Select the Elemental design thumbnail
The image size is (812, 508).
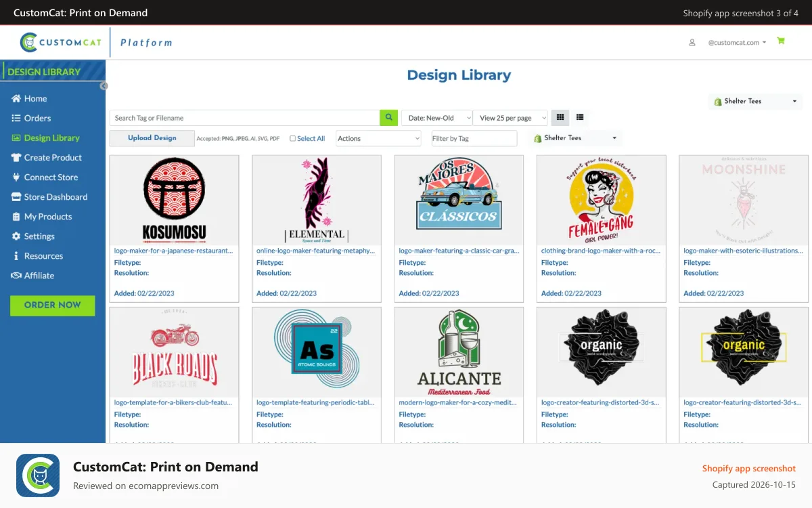317,200
